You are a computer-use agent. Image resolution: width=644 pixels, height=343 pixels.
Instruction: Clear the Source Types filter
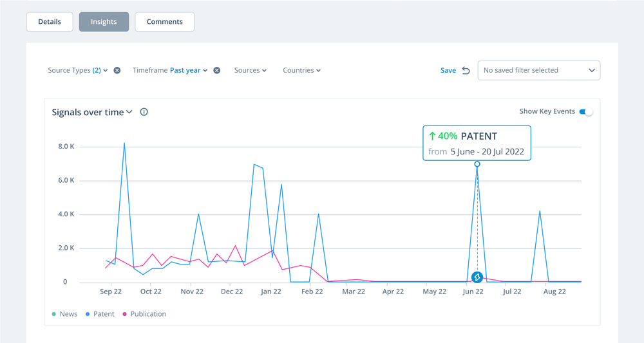(x=117, y=70)
